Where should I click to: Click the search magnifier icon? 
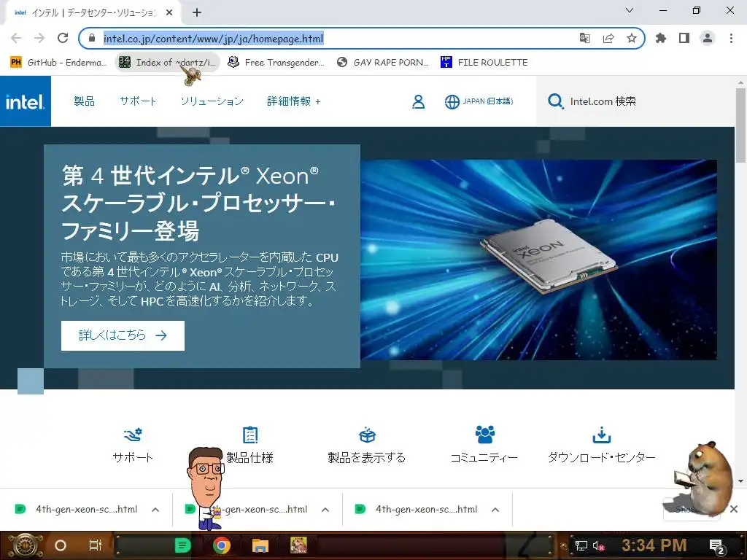[x=555, y=101]
